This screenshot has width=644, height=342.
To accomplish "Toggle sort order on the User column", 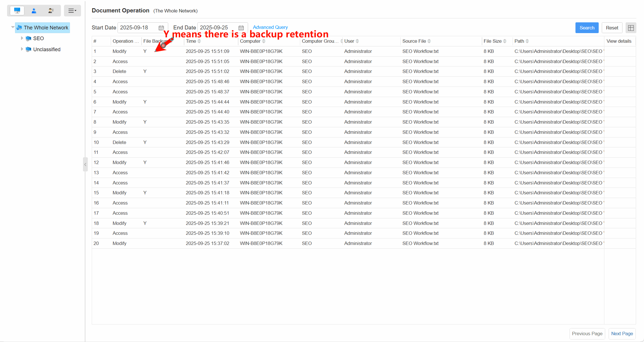I will tap(357, 41).
